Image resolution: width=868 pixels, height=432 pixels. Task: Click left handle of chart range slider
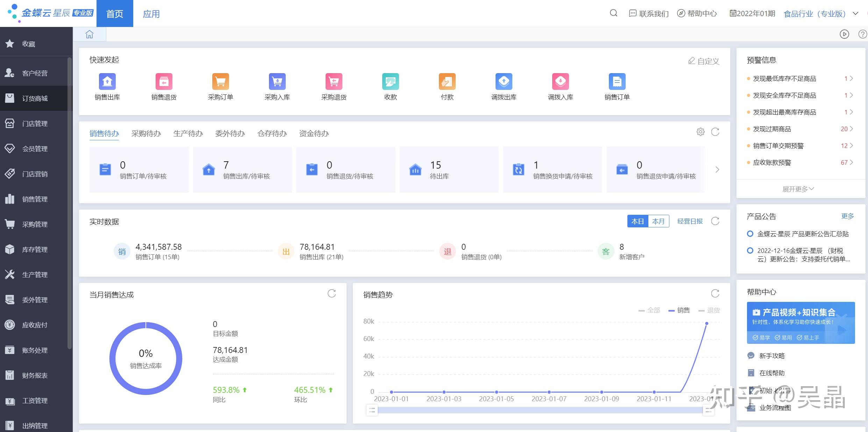372,410
